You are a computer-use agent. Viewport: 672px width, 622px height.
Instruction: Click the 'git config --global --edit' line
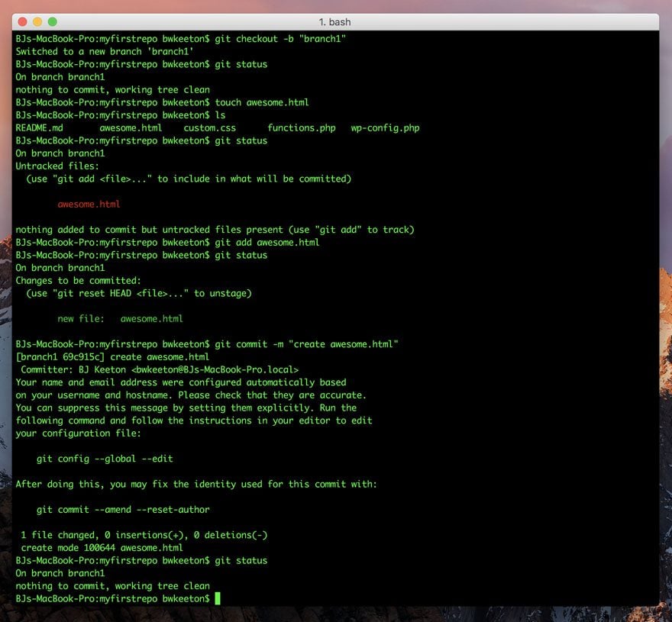click(x=105, y=459)
